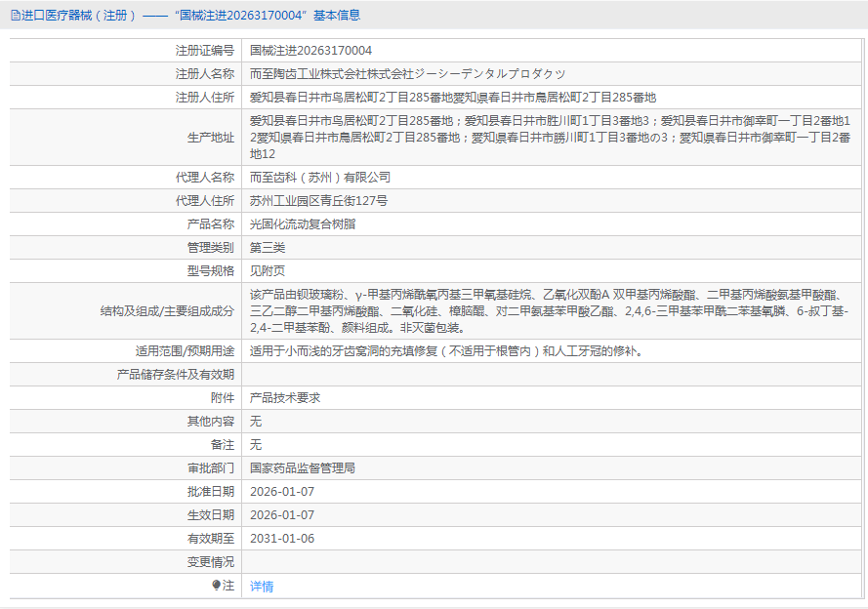Click the 变更情况 row label
The width and height of the screenshot is (868, 609).
tap(211, 562)
